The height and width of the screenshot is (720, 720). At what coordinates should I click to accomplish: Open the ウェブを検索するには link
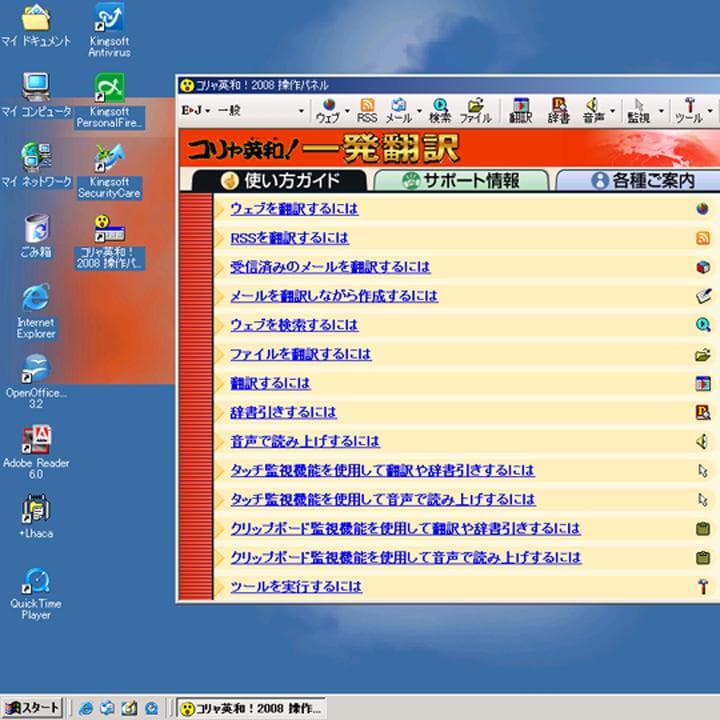[x=294, y=325]
